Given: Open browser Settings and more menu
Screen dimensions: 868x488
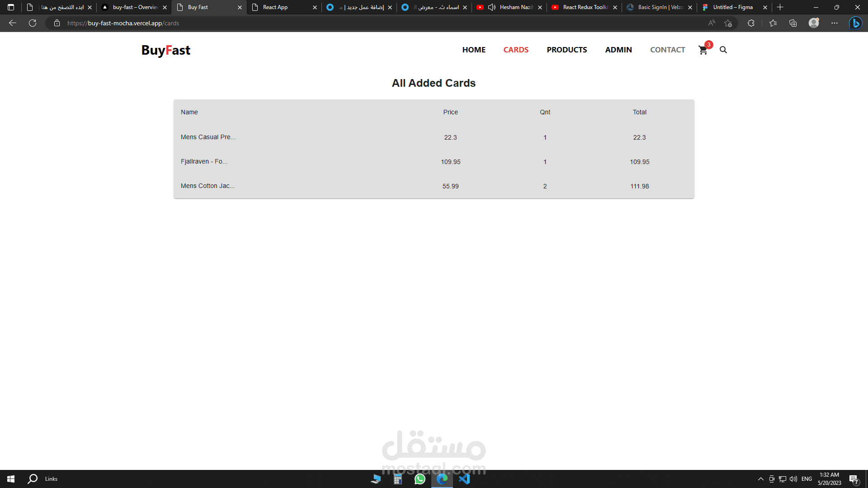Looking at the screenshot, I should pyautogui.click(x=835, y=23).
